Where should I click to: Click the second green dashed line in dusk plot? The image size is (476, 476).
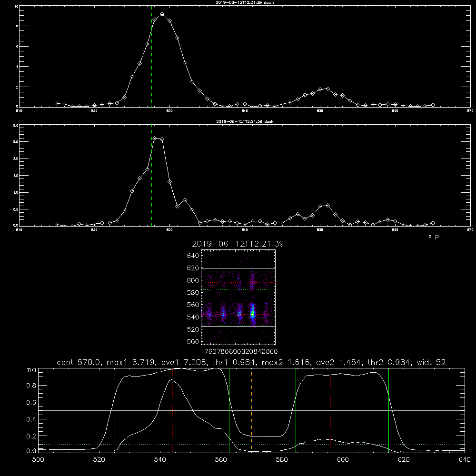pyautogui.click(x=263, y=176)
